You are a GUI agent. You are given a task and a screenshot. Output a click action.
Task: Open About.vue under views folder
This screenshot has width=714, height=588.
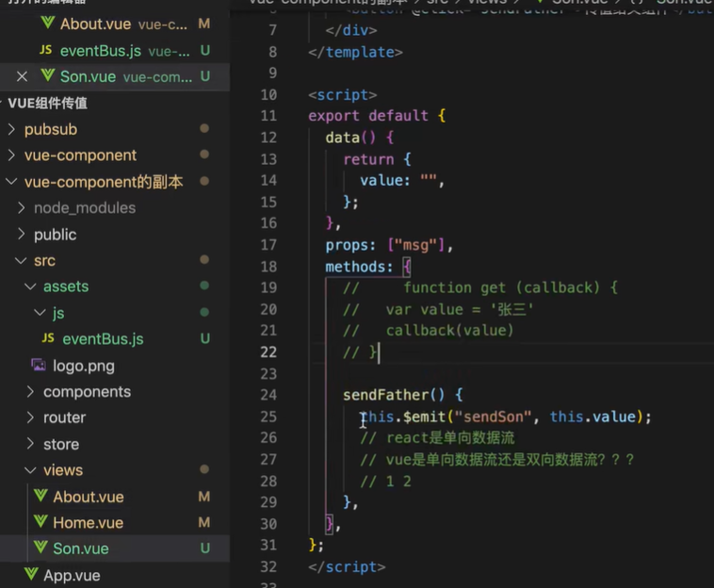[89, 497]
